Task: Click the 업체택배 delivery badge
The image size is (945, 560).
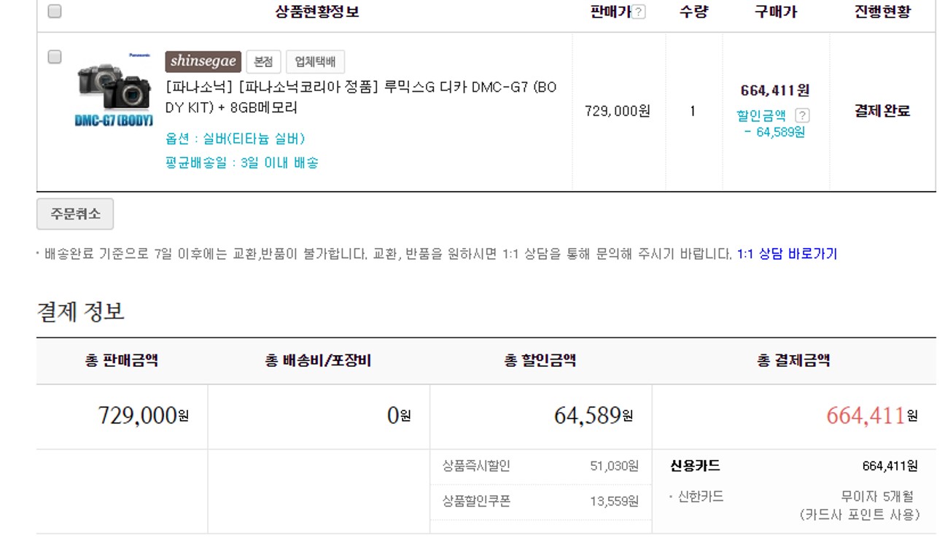Action: point(315,62)
